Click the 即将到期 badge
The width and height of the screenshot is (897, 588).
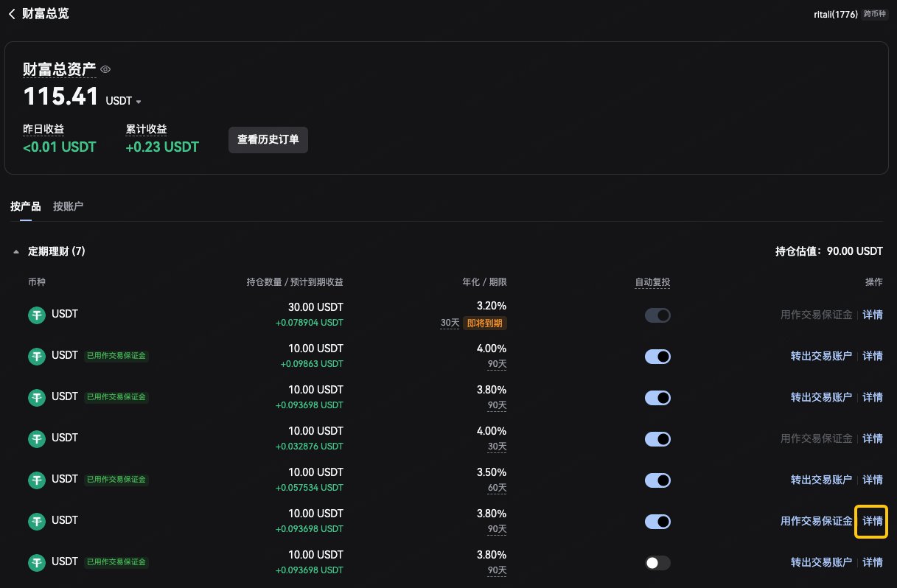[485, 323]
